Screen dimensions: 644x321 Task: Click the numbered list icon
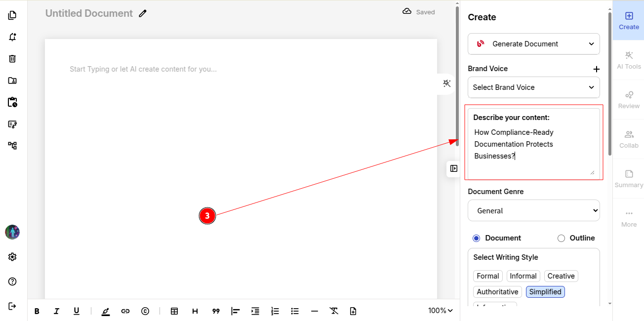[x=275, y=311]
